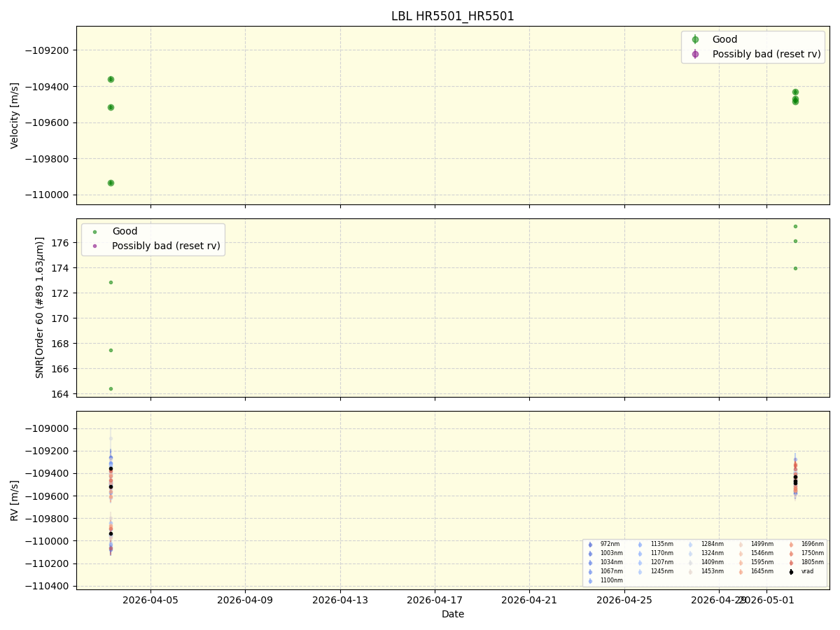This screenshot has width=840, height=630.
Task: Click the 1170nm legend marker
Action: point(640,554)
